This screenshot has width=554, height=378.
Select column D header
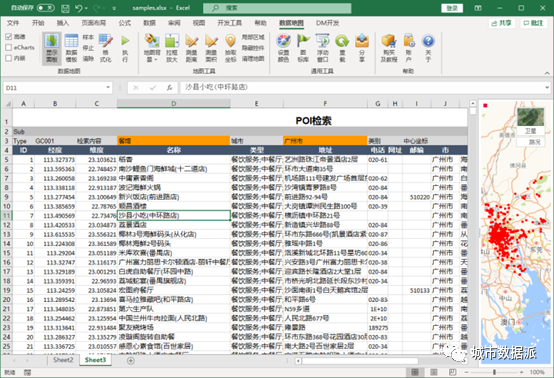pyautogui.click(x=173, y=104)
